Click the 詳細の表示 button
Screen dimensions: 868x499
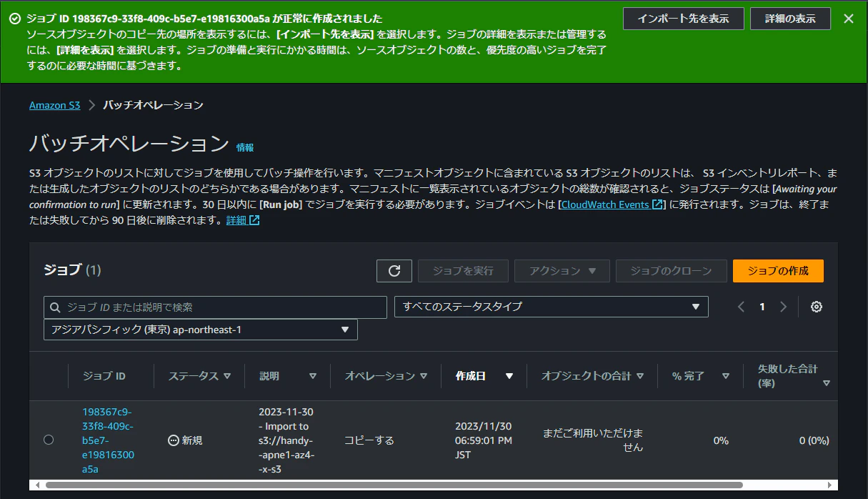tap(790, 19)
